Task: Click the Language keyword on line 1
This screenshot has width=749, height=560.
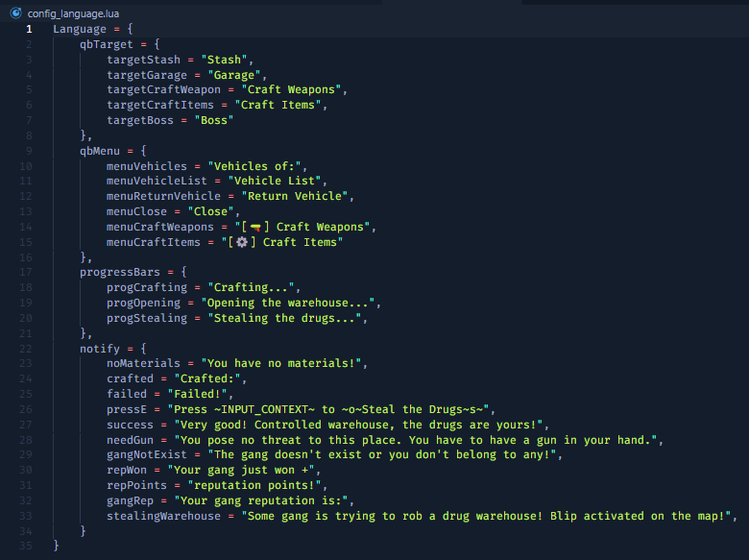Action: click(x=80, y=29)
